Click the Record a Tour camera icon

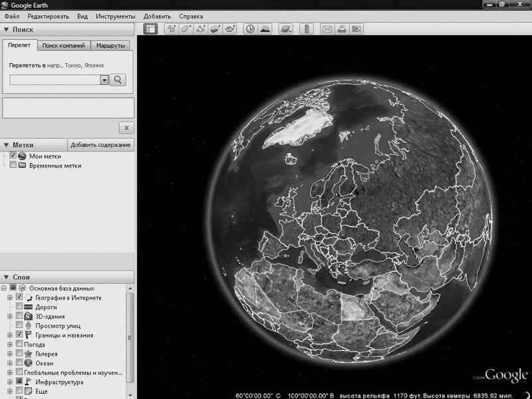tap(230, 29)
